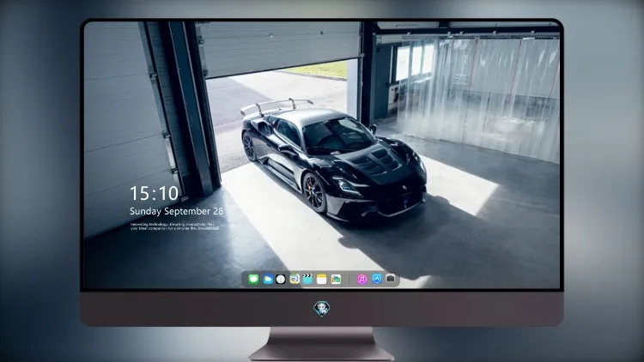The image size is (644, 362).
Task: Open the green Messages app in the dock
Action: (253, 280)
